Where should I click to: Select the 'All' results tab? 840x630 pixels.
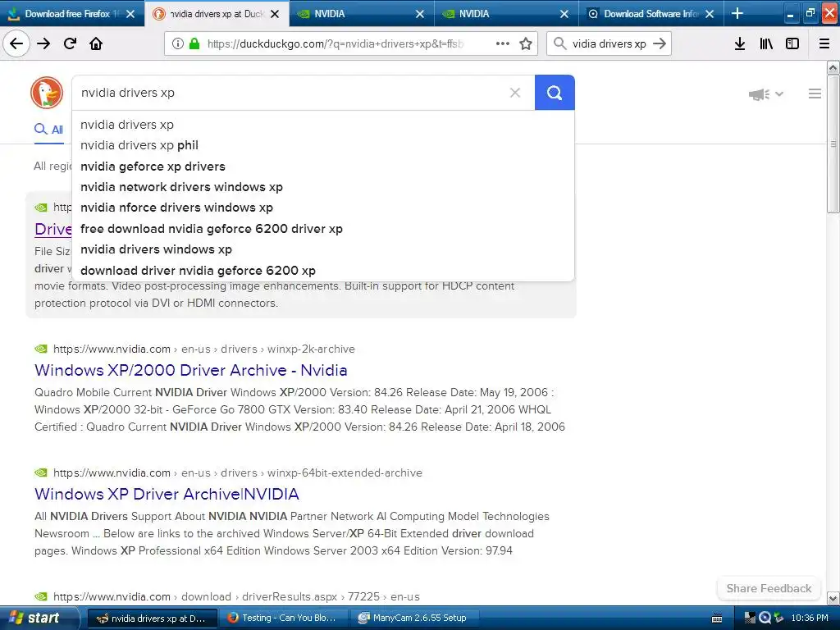point(48,129)
